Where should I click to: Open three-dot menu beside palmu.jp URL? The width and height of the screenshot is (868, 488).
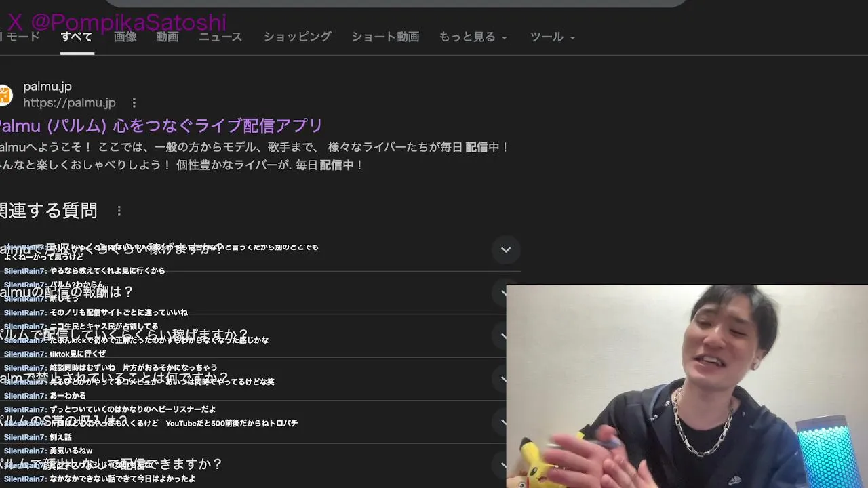[134, 103]
